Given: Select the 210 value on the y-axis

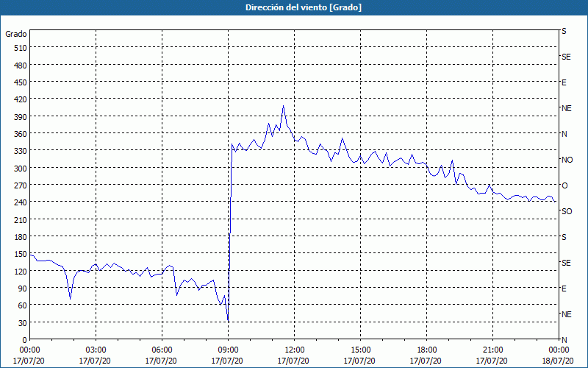Looking at the screenshot, I should (x=21, y=219).
